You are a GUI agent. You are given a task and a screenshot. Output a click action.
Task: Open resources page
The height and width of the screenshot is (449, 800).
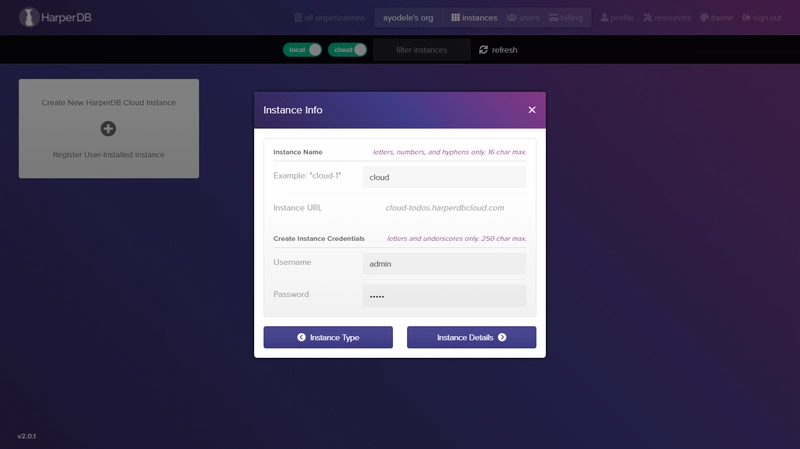coord(667,18)
